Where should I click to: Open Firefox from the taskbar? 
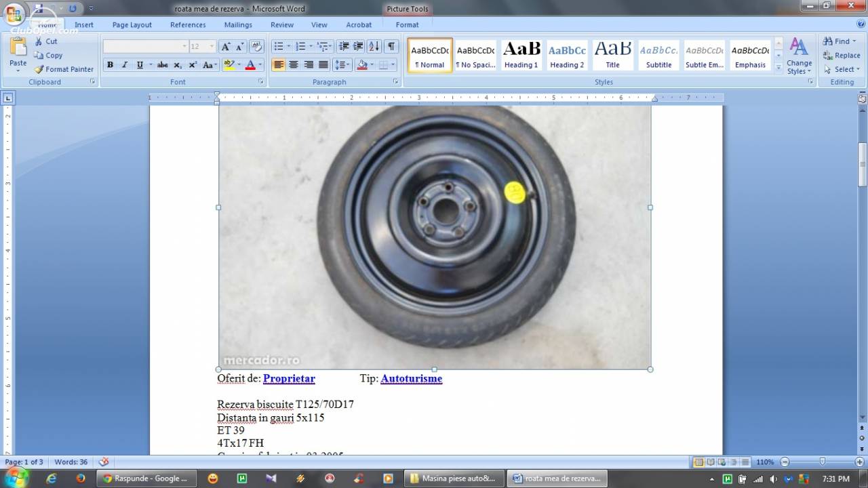coord(81,479)
